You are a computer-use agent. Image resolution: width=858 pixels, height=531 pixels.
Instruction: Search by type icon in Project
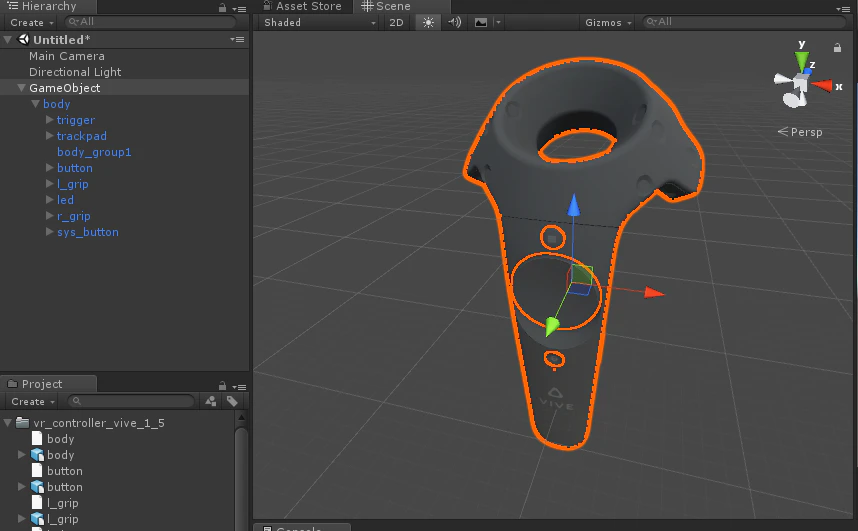pos(211,401)
